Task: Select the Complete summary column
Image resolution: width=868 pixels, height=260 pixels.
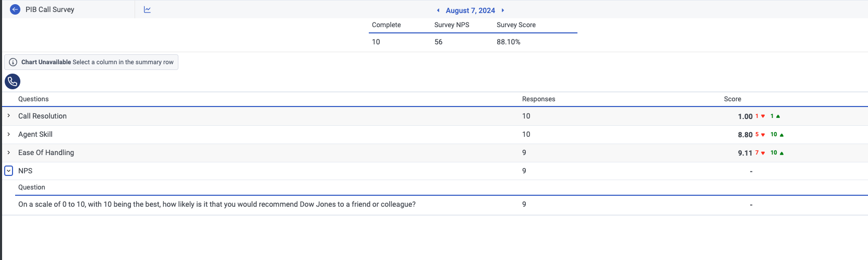Action: pos(386,25)
